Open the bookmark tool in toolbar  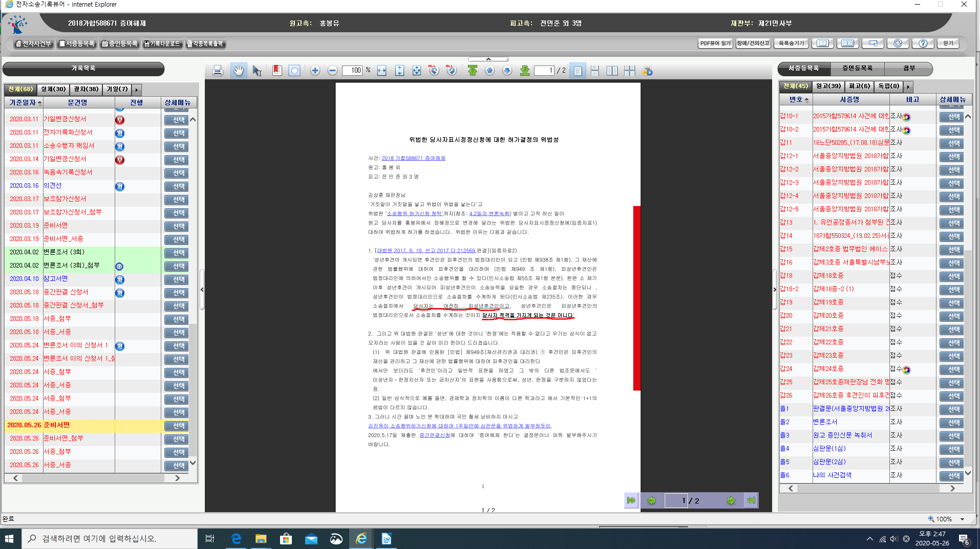pyautogui.click(x=277, y=71)
